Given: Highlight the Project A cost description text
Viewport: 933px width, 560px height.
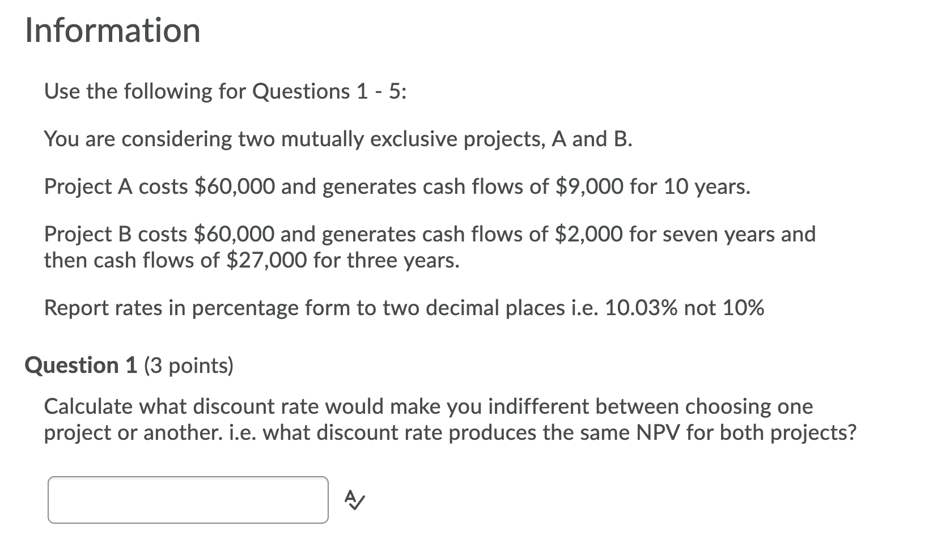Looking at the screenshot, I should coord(397,187).
